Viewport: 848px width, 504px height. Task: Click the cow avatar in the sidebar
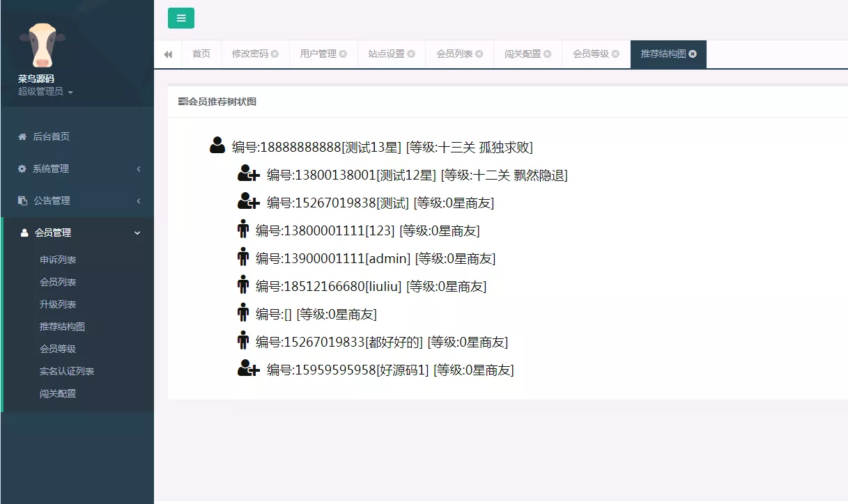click(x=42, y=44)
